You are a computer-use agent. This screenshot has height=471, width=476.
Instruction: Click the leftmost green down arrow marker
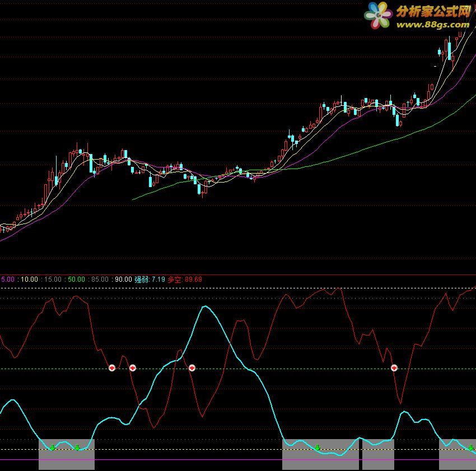[53, 447]
